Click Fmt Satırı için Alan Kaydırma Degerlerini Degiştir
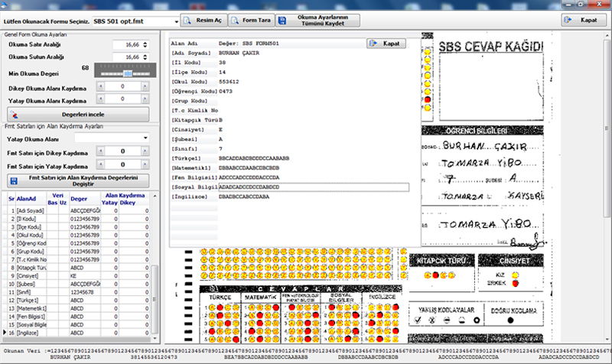 (x=78, y=180)
